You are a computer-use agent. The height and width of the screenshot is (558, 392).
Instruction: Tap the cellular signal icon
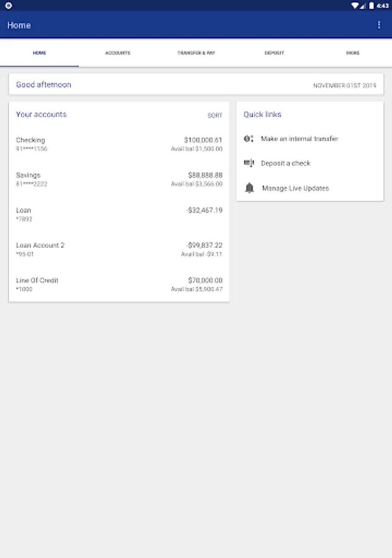click(x=363, y=5)
